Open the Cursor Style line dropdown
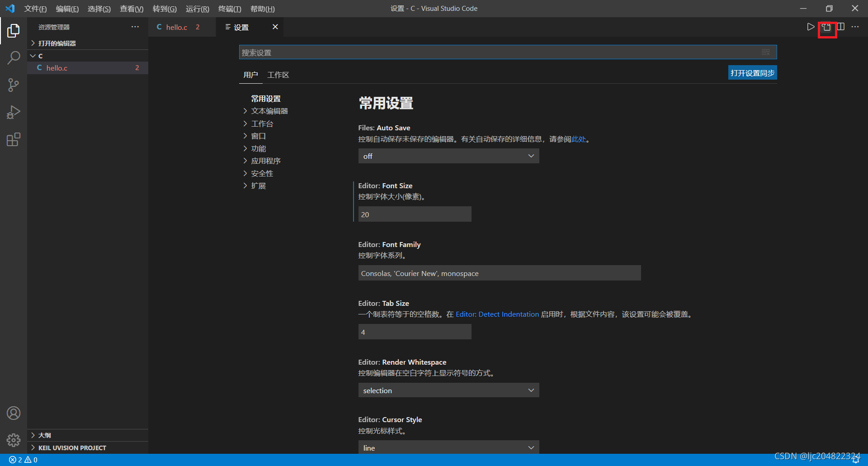 click(448, 447)
